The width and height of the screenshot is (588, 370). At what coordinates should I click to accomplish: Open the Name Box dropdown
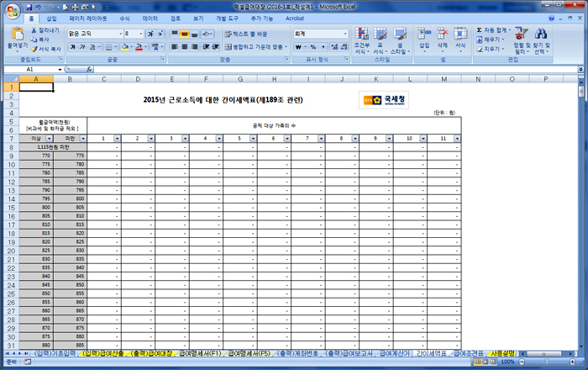coord(60,70)
